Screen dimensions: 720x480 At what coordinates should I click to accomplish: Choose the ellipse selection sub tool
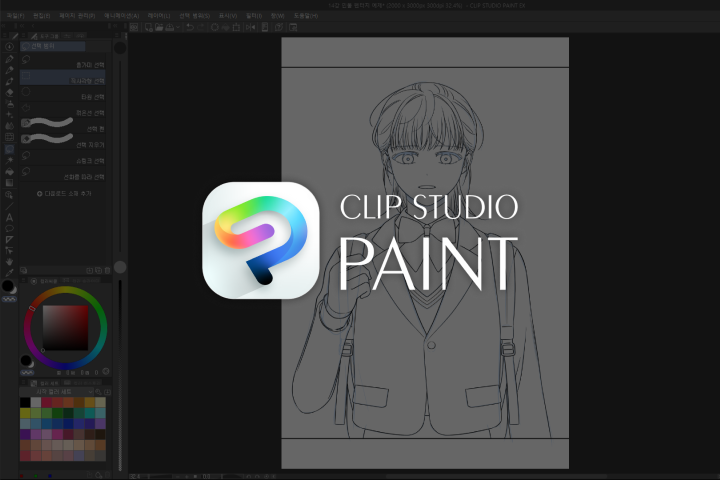click(63, 94)
